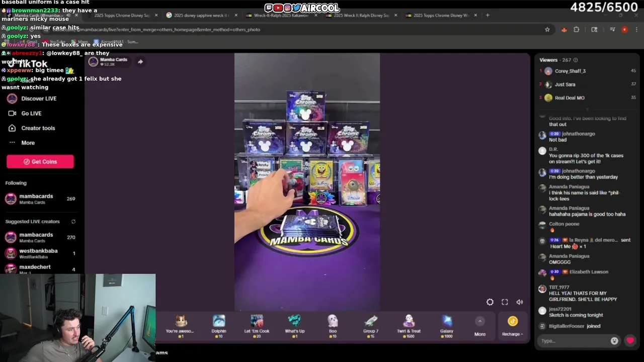The height and width of the screenshot is (362, 644).
Task: Send a heart like to the stream
Action: (630, 340)
